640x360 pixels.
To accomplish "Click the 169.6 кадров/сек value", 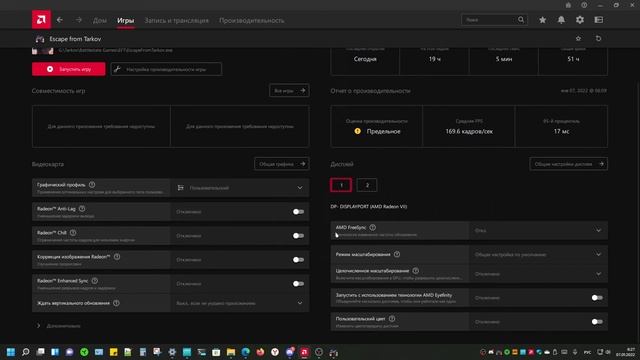I will (x=469, y=131).
